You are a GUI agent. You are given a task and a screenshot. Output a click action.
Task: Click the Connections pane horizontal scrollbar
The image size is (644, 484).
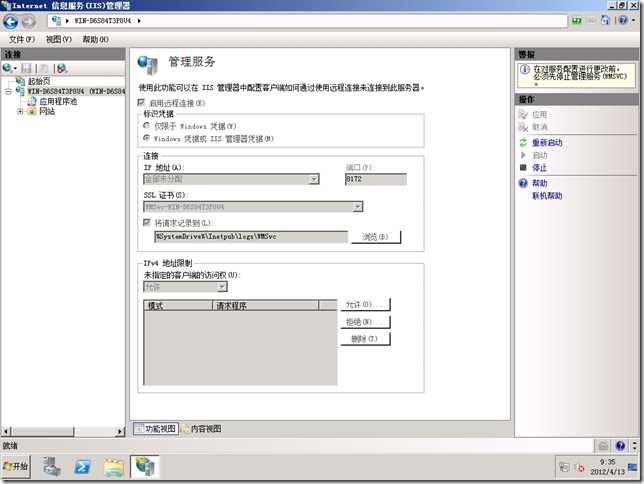click(63, 431)
